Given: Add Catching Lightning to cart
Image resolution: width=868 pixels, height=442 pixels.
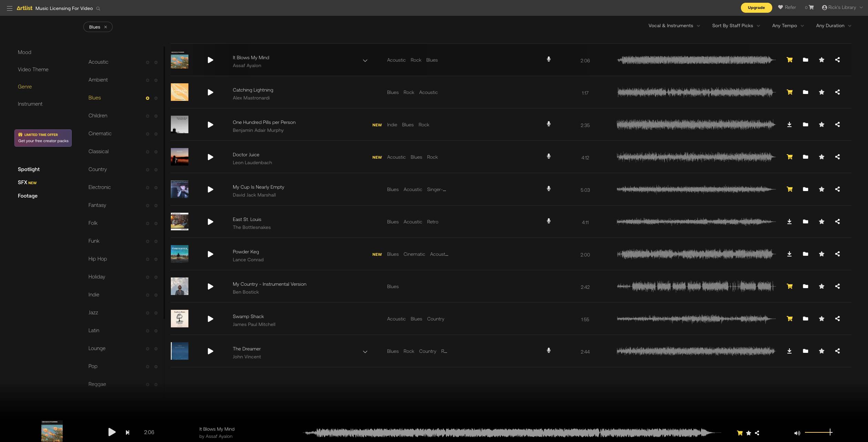Looking at the screenshot, I should [789, 92].
